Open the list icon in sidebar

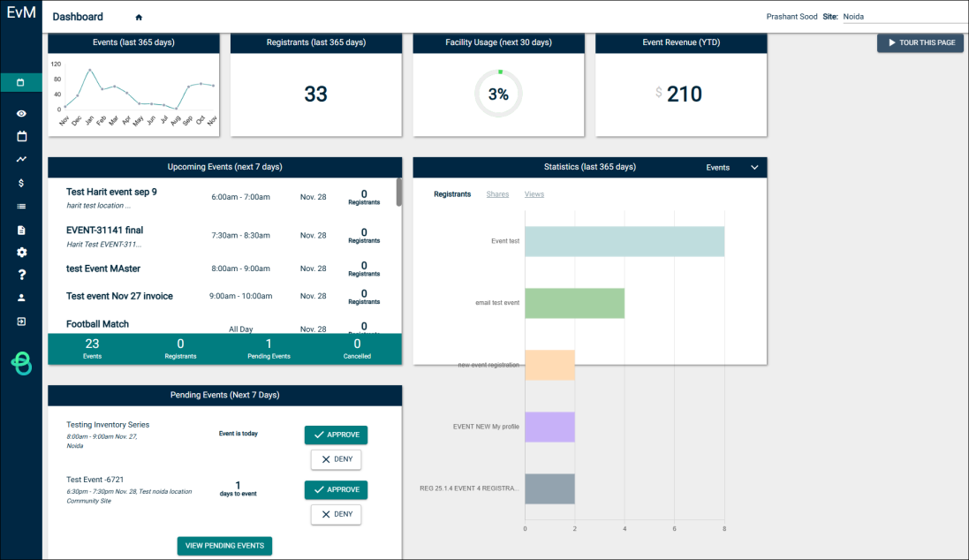coord(21,207)
